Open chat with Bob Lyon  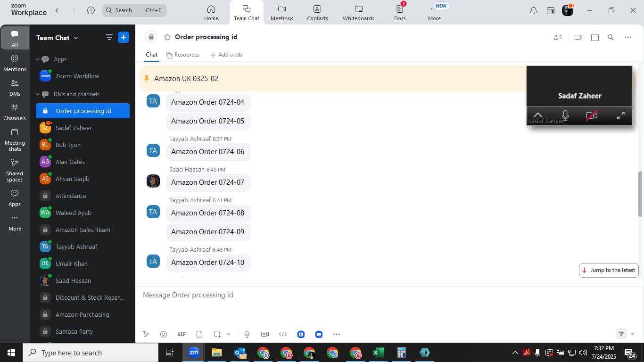point(83,145)
